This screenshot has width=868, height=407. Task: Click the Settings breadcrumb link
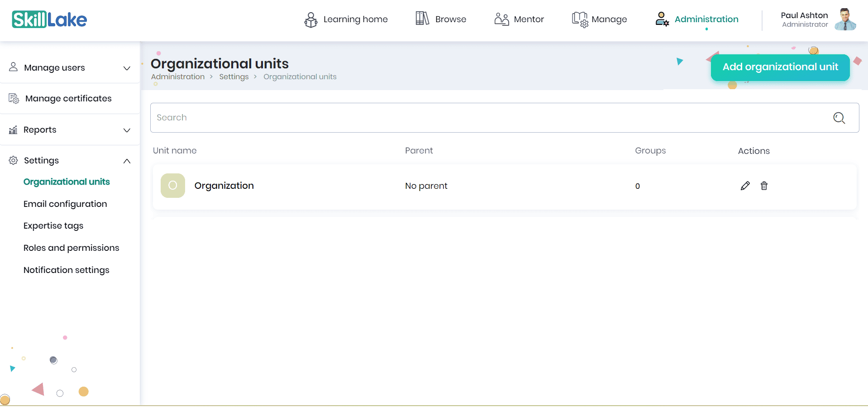pos(234,77)
